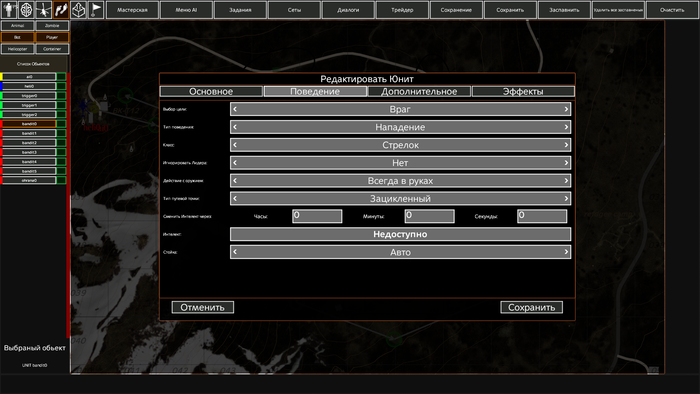Click the Удалить все заспавненые button

pyautogui.click(x=618, y=10)
